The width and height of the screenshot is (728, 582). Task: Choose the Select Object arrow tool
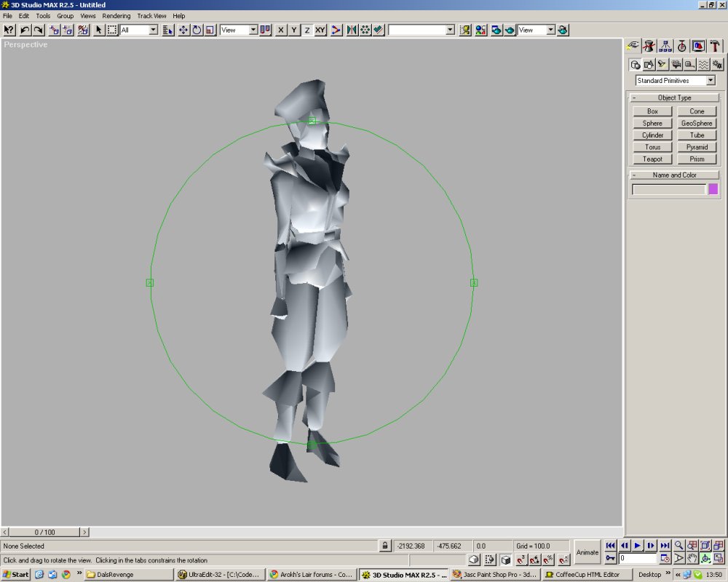(98, 30)
